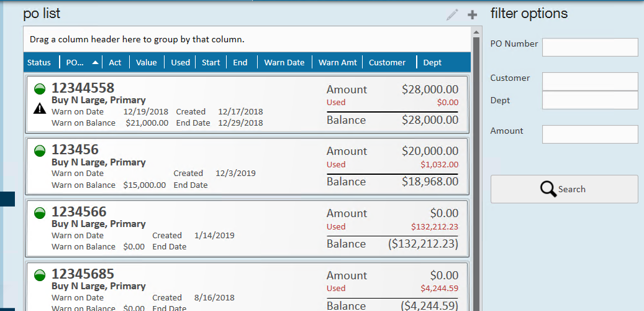644x311 pixels.
Task: Click the $20,000.00 Amount value
Action: pyautogui.click(x=430, y=151)
